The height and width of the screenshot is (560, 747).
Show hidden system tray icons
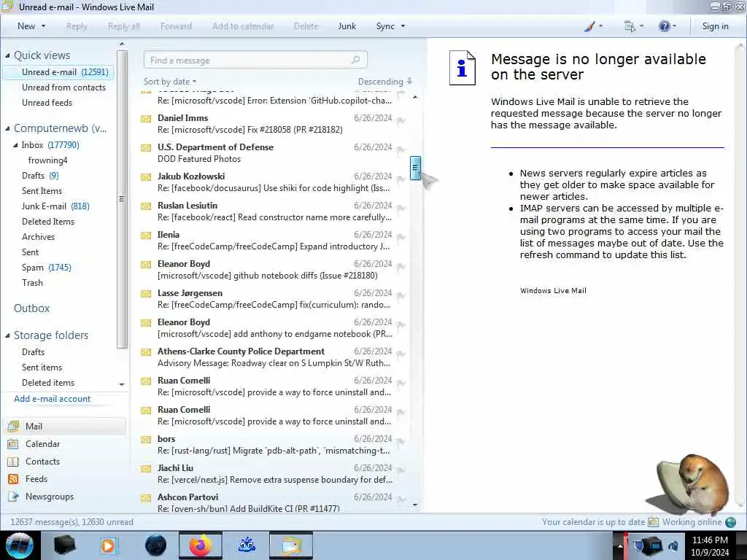tap(620, 545)
